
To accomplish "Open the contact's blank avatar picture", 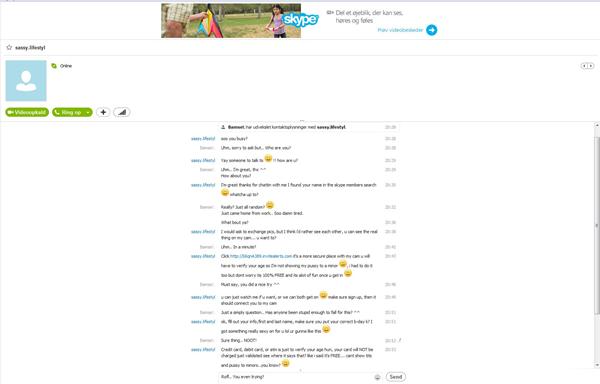I will pyautogui.click(x=26, y=81).
